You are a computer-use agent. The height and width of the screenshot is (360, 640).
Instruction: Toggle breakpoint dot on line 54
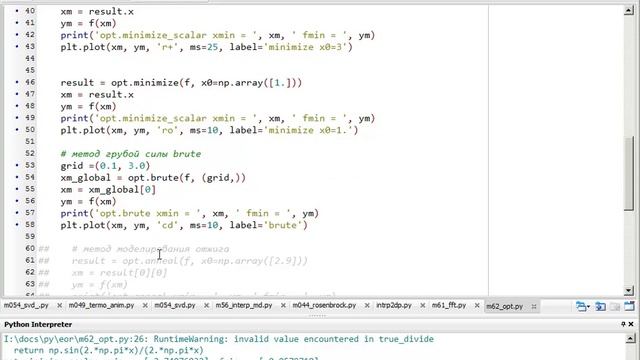click(x=17, y=177)
